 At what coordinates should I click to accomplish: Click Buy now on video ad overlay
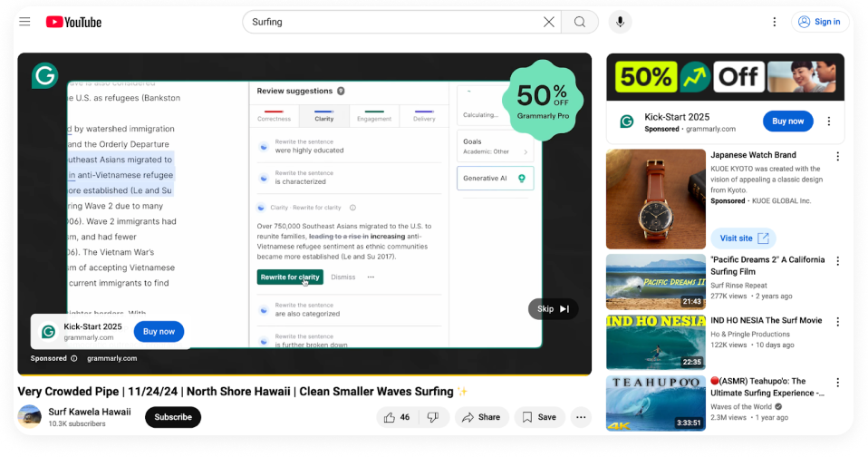coord(159,332)
